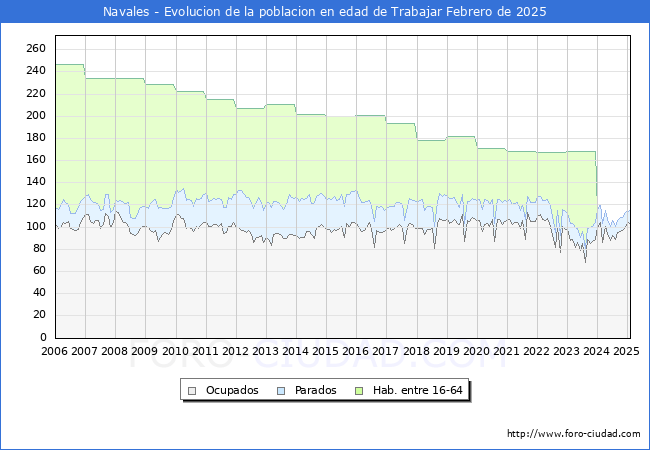Click the 140 y-axis value

(x=36, y=181)
